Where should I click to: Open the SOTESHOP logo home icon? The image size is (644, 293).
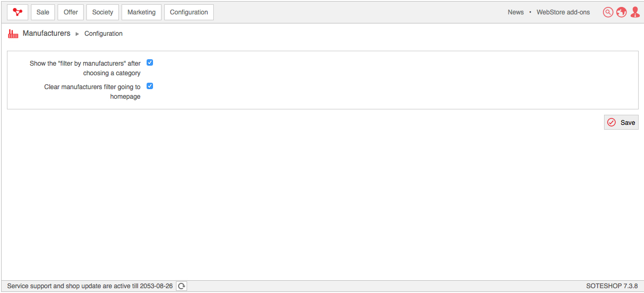pos(18,12)
